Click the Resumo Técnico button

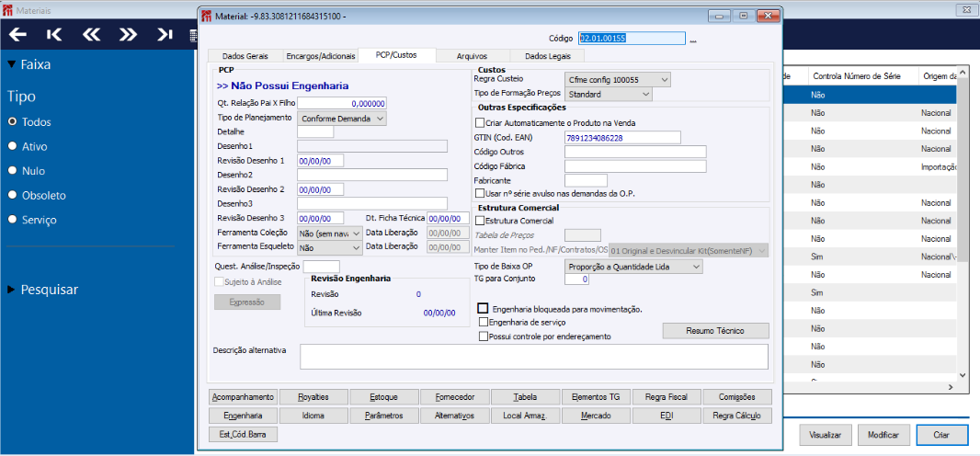tap(715, 331)
